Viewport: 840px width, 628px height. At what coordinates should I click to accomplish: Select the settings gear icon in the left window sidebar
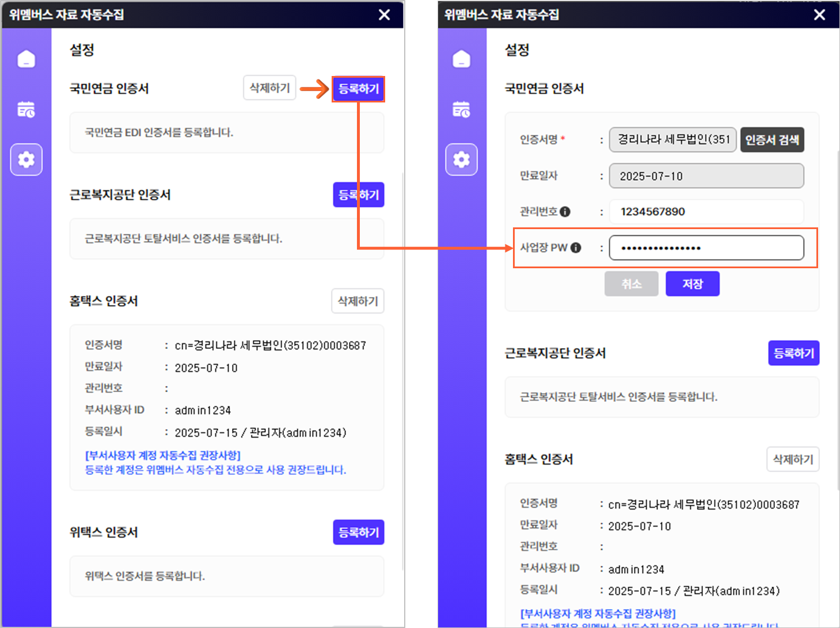[26, 159]
